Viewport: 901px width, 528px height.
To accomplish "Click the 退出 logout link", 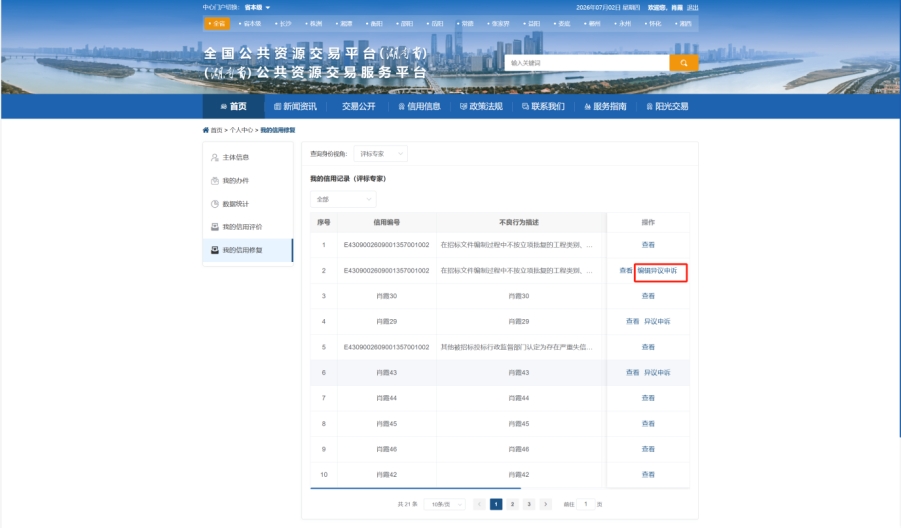I will (x=692, y=7).
